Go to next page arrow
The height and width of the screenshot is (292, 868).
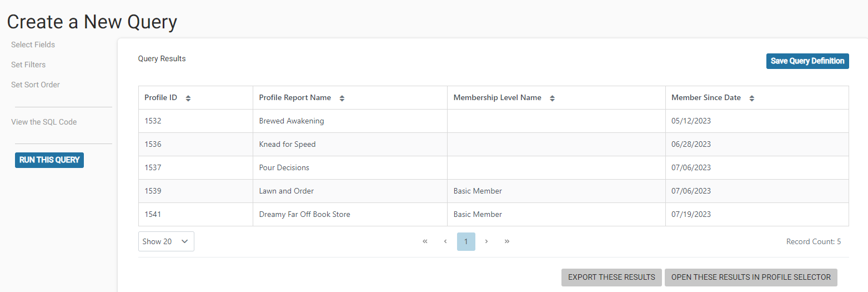(486, 241)
